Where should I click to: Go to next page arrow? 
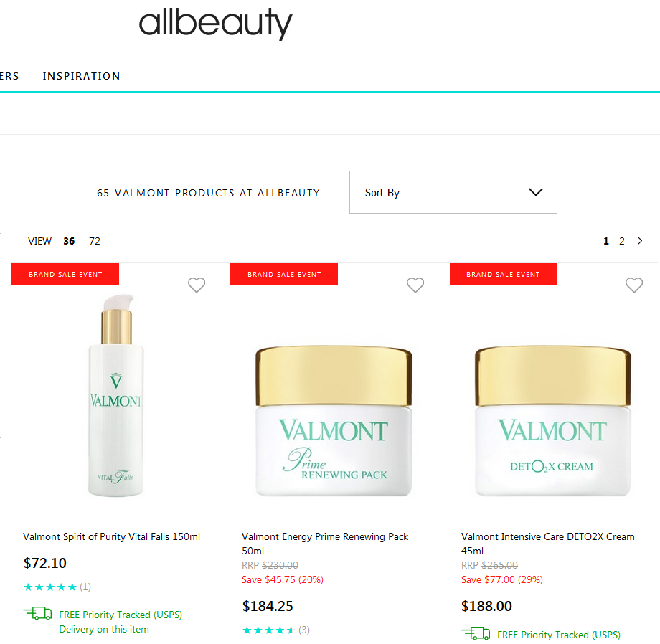pos(640,241)
